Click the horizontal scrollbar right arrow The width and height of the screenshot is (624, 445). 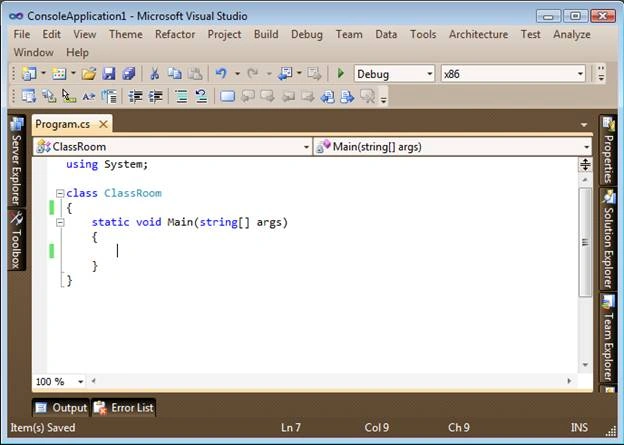(x=569, y=381)
